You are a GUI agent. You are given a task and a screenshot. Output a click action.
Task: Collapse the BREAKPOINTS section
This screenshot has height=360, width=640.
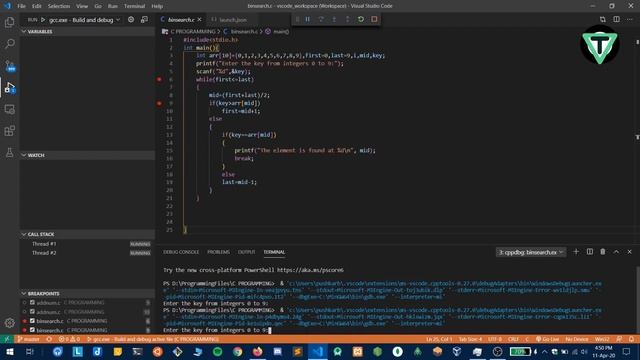(x=87, y=293)
